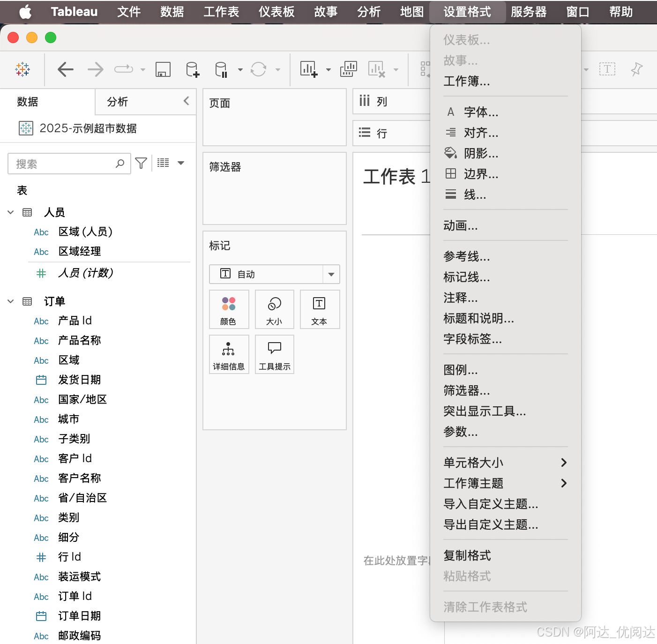Click the clear worksheet icon
657x644 pixels.
point(376,69)
